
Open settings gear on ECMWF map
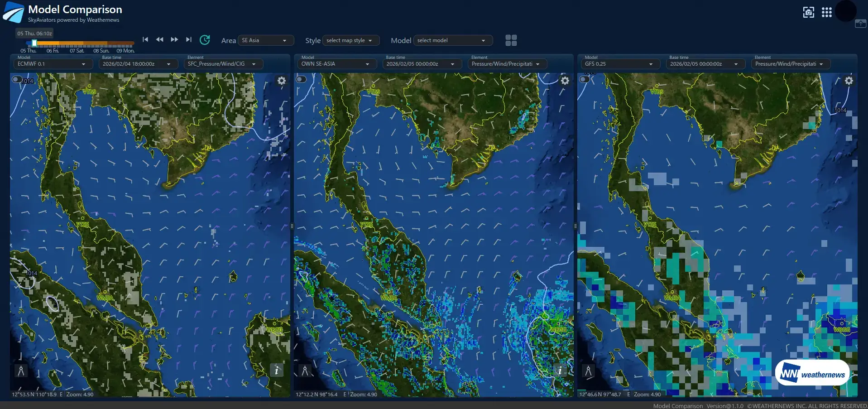(282, 81)
